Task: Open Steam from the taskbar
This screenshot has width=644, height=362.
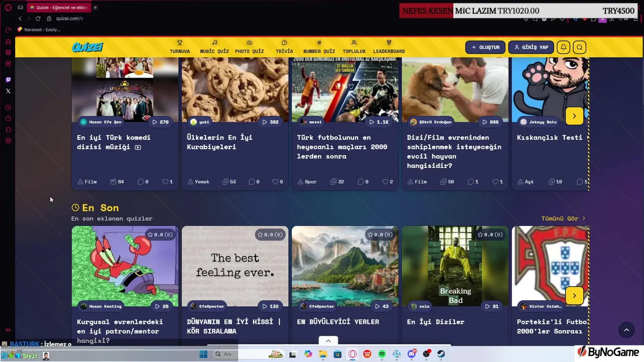Action: pos(441,354)
